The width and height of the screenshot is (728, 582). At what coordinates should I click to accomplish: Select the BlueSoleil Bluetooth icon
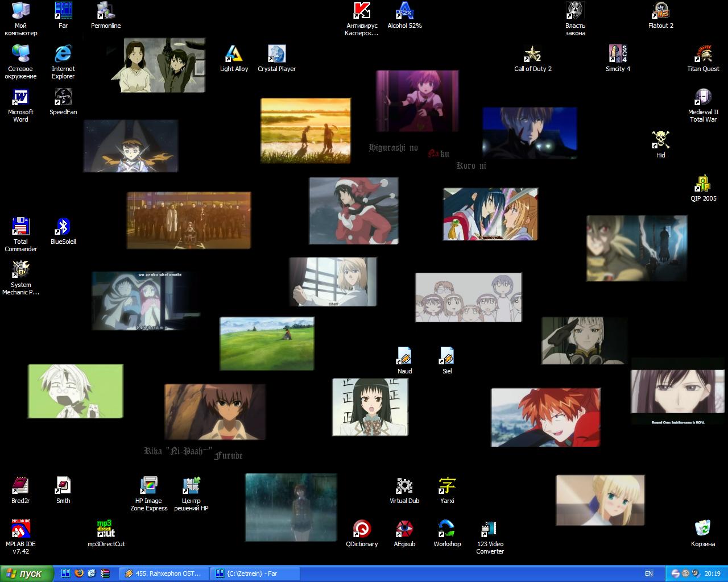(x=63, y=227)
